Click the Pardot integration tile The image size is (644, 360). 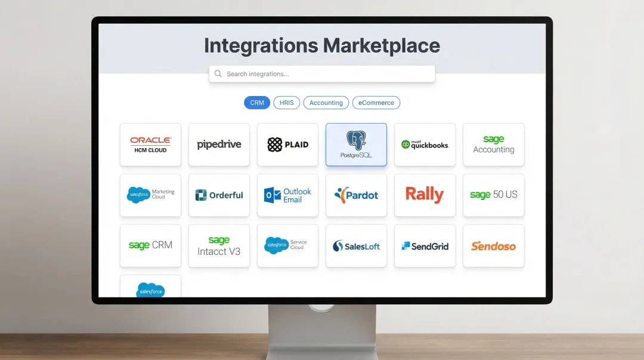point(356,195)
